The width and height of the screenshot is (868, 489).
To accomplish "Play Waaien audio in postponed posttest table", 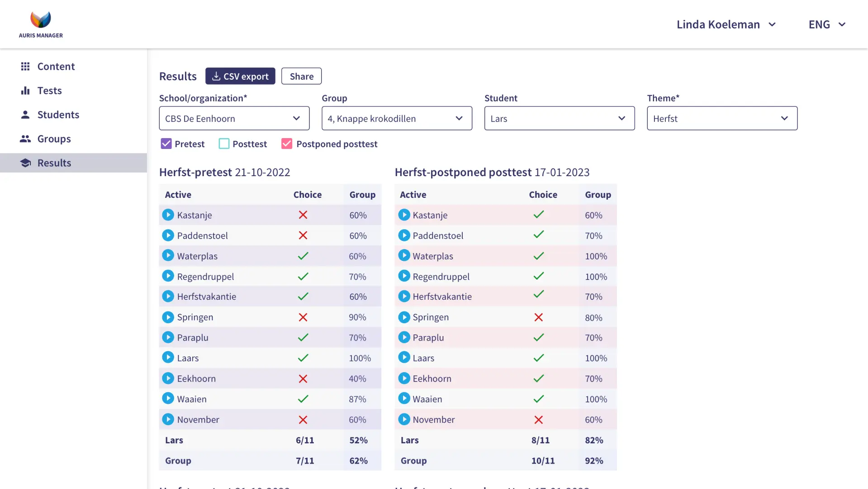I will tap(404, 398).
